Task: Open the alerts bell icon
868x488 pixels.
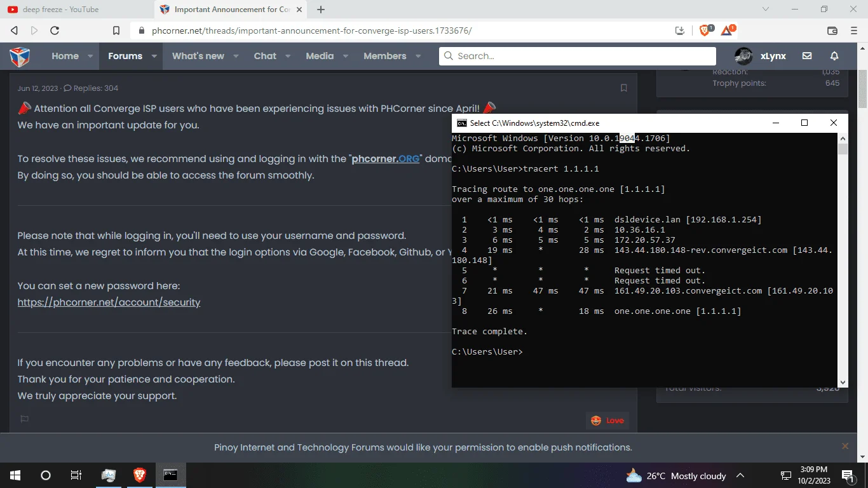Action: (834, 56)
